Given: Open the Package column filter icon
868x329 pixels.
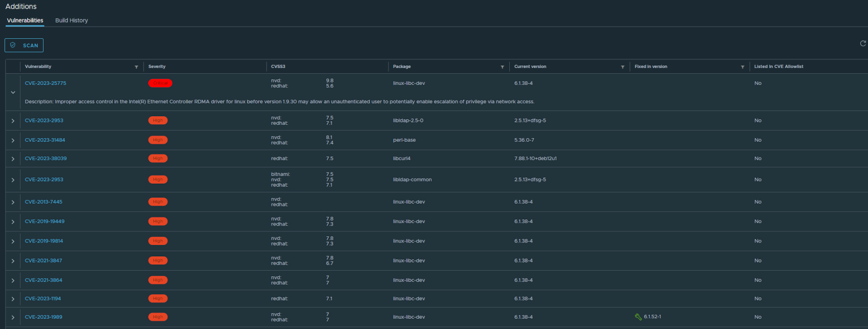Looking at the screenshot, I should click(x=502, y=67).
